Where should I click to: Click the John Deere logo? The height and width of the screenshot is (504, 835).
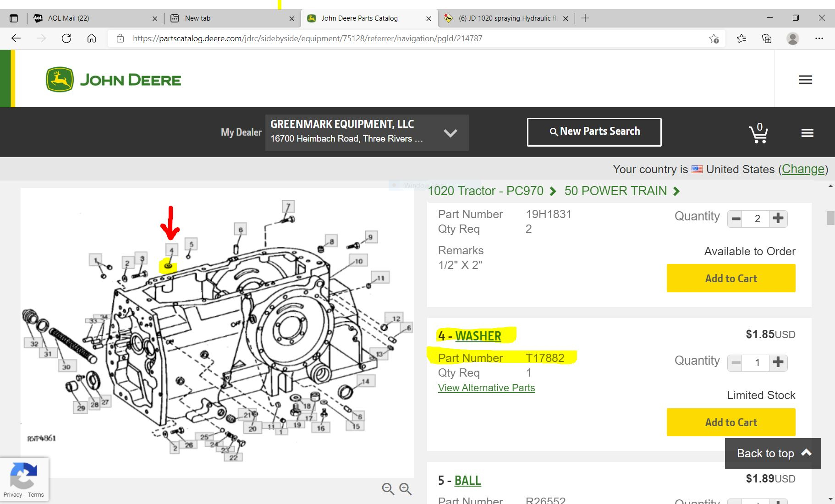pyautogui.click(x=113, y=80)
